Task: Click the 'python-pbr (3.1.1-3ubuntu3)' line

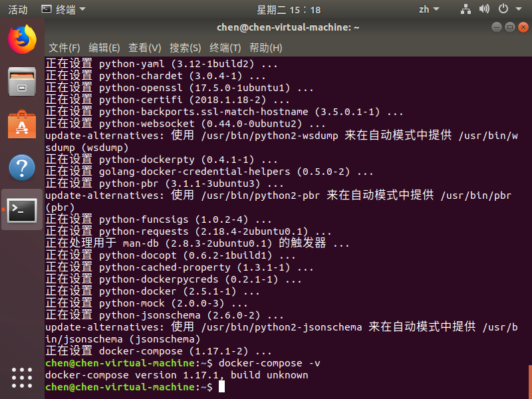Action: click(164, 184)
